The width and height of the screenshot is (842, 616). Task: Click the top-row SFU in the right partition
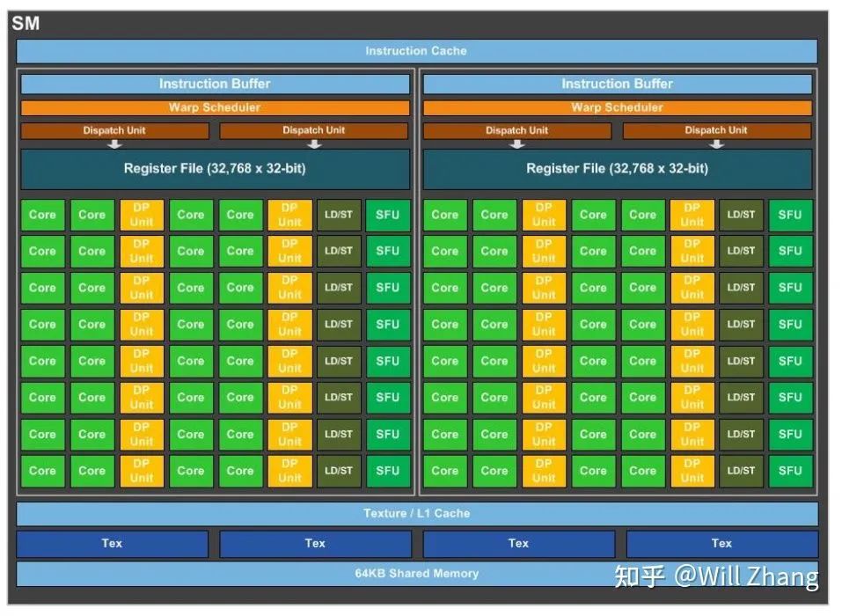[790, 216]
